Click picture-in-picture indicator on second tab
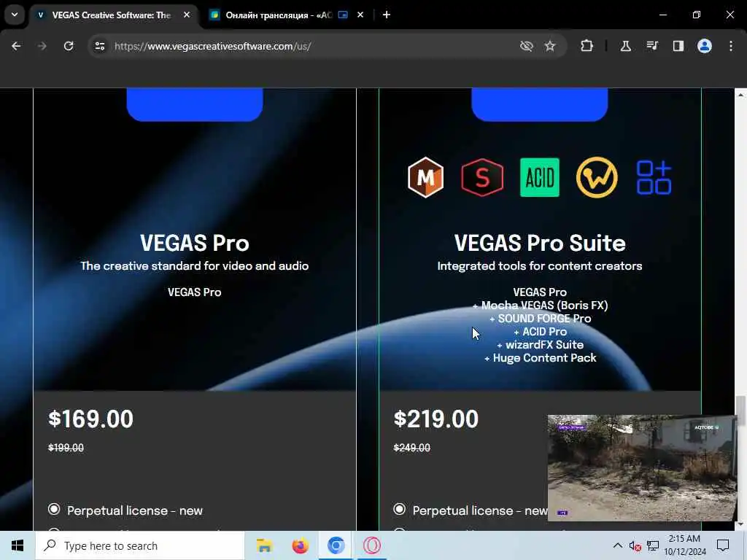 (x=343, y=15)
